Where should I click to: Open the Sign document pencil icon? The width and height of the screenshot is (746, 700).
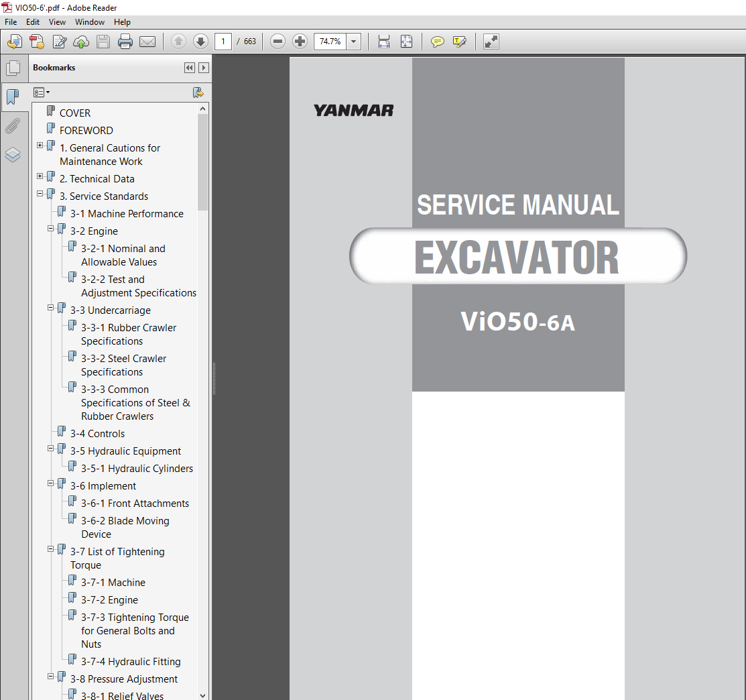pyautogui.click(x=60, y=42)
